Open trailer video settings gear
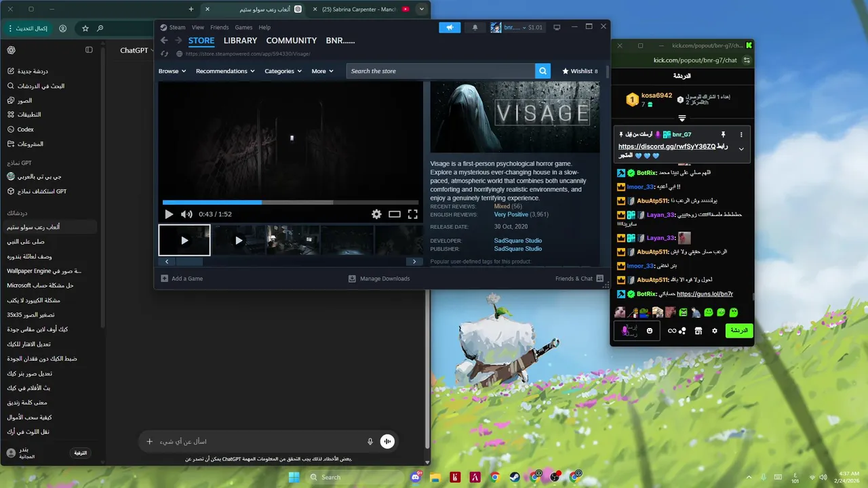The width and height of the screenshot is (868, 488). tap(376, 214)
